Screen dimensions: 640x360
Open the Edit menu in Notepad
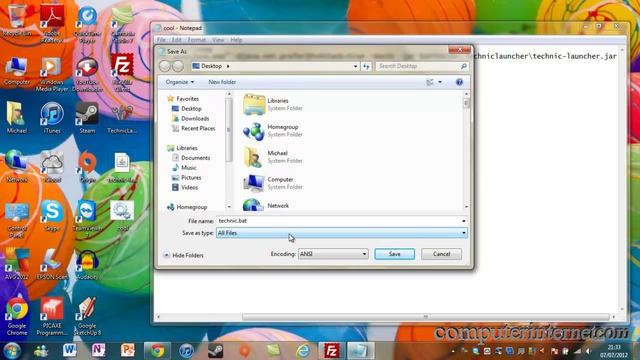[176, 40]
